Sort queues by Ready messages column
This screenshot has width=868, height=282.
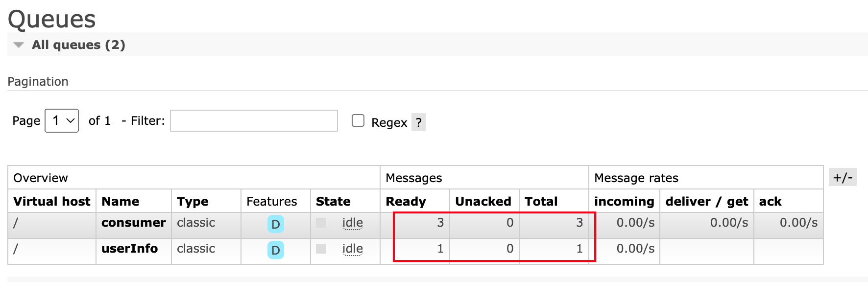[x=406, y=202]
